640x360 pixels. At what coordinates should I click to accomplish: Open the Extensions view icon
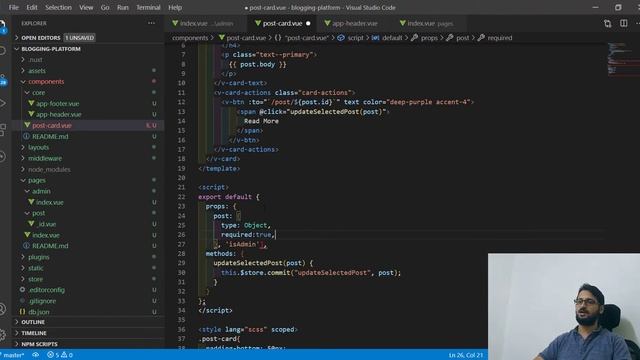click(x=2, y=130)
